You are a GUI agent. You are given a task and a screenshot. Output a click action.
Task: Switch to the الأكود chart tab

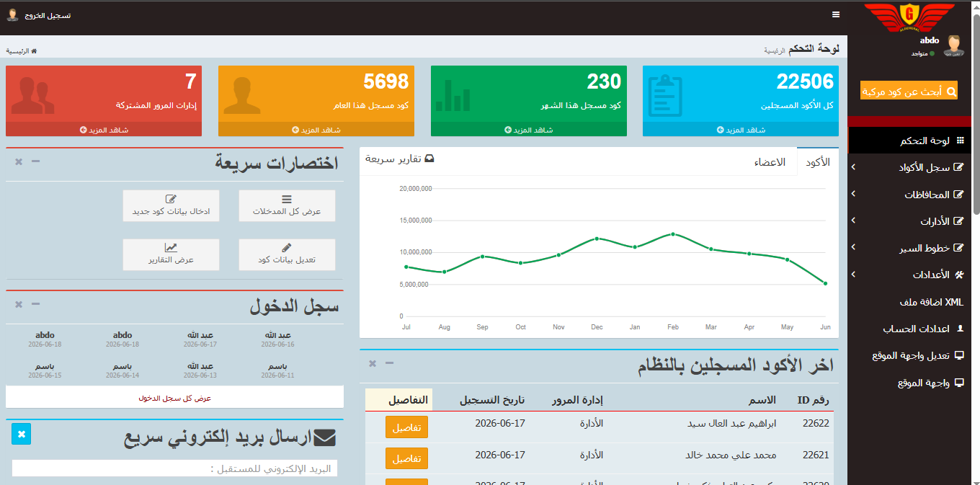click(x=818, y=162)
